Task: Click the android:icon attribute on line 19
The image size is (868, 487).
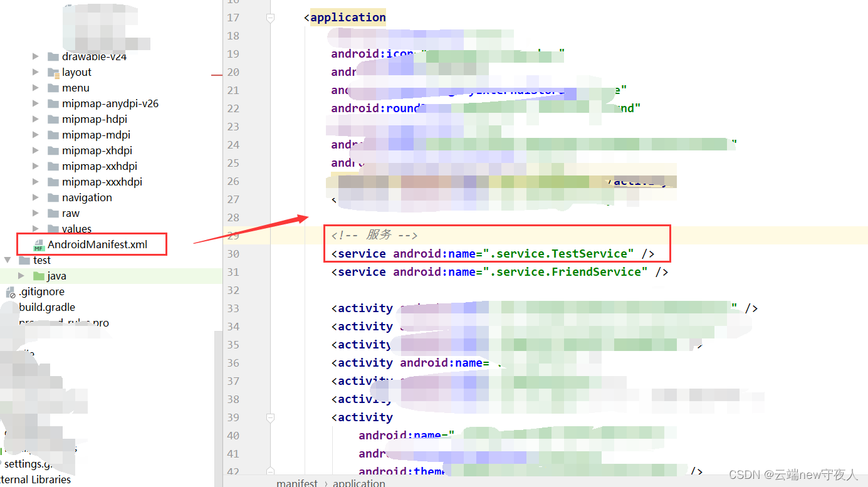Action: click(373, 54)
